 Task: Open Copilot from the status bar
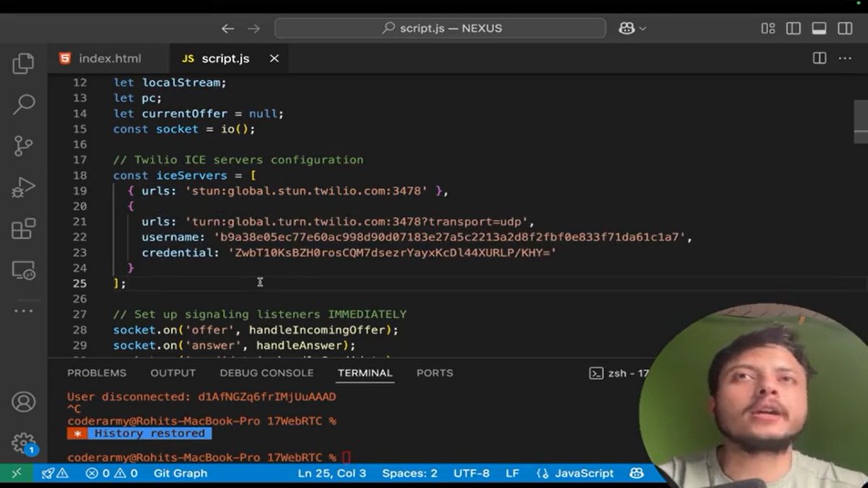(x=635, y=473)
